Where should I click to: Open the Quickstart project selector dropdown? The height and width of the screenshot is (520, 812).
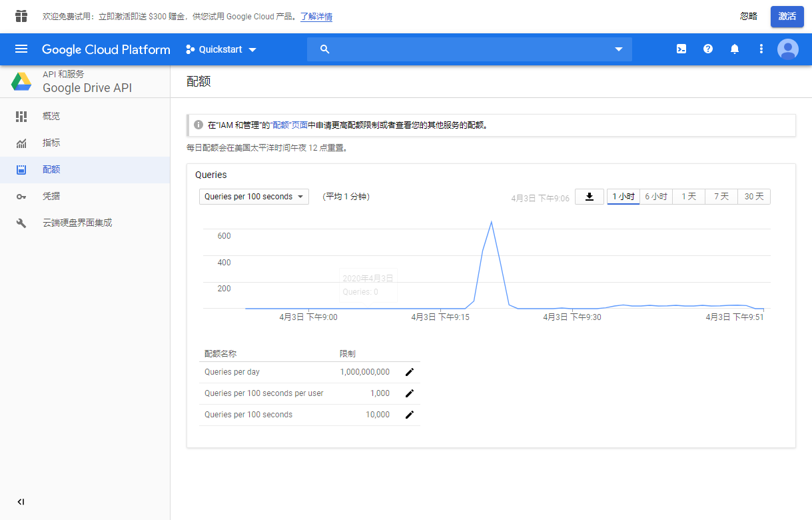[x=221, y=49]
